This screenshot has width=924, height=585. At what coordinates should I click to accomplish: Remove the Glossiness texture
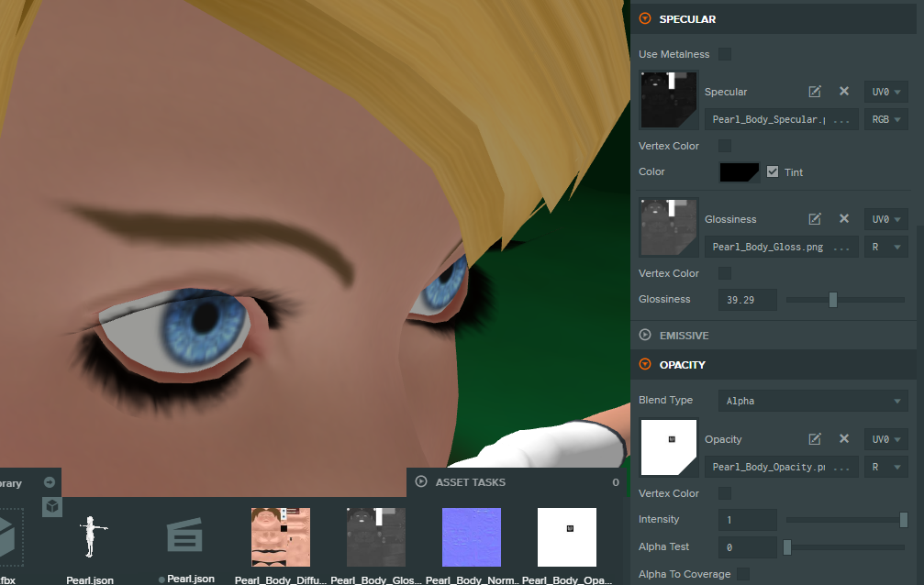[x=844, y=219]
